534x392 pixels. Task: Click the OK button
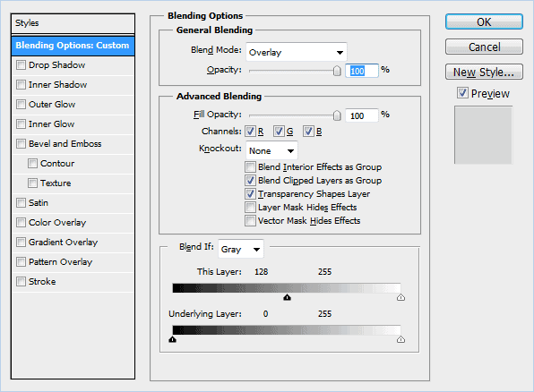click(484, 21)
